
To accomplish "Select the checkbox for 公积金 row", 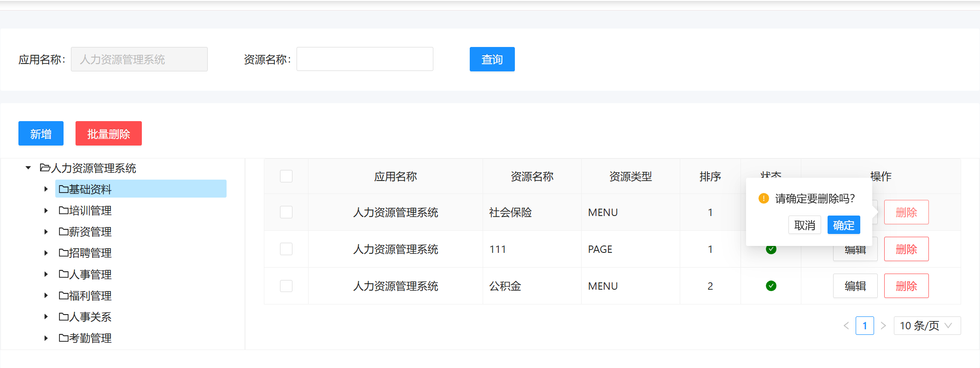I will click(x=286, y=286).
